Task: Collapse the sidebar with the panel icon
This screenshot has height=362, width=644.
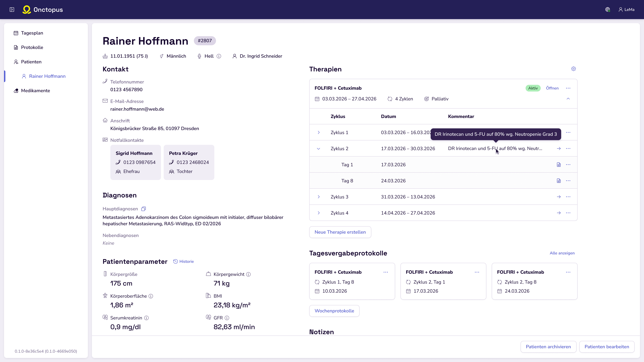Action: [12, 9]
